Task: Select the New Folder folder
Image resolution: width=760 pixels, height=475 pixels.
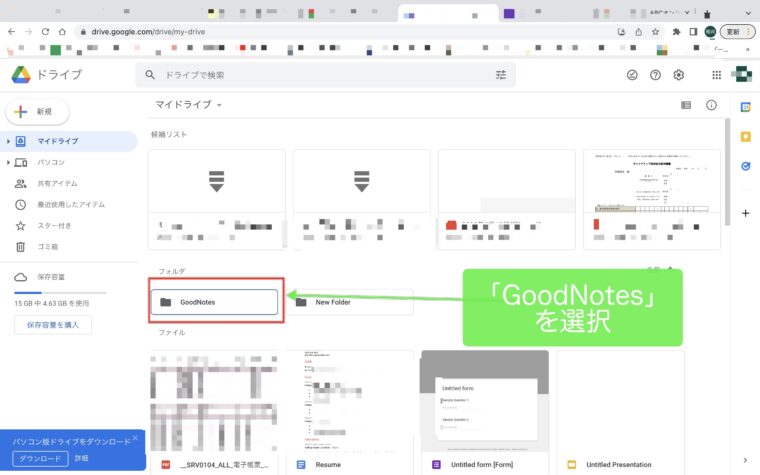Action: [350, 302]
